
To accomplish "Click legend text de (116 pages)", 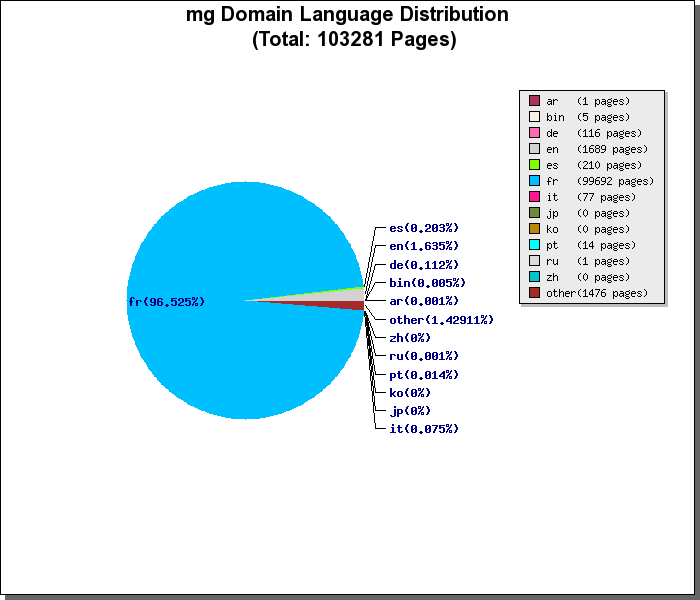I will click(594, 133).
